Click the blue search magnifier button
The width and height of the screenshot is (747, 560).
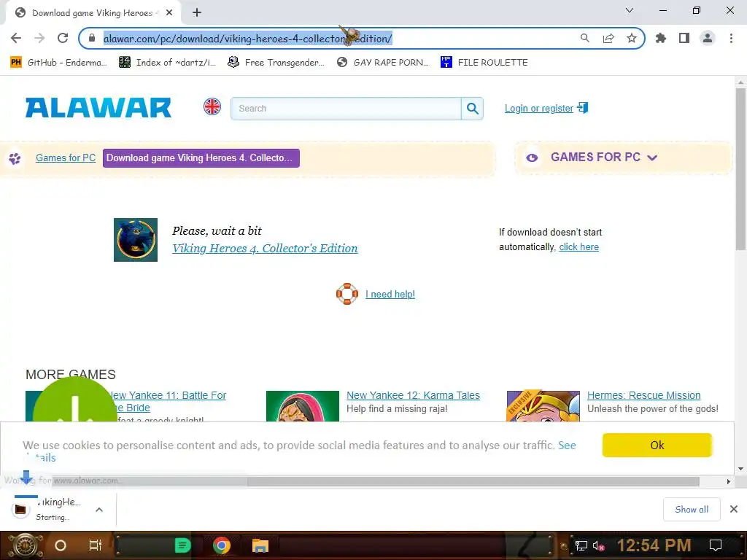coord(472,109)
